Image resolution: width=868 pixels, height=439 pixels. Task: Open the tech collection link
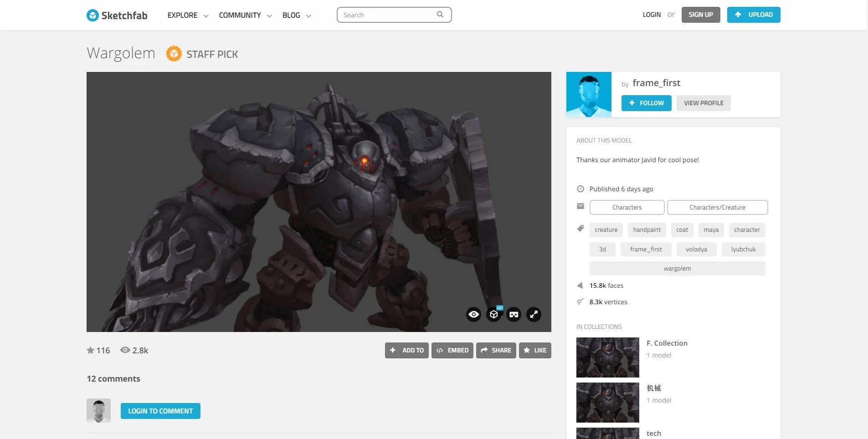(654, 434)
